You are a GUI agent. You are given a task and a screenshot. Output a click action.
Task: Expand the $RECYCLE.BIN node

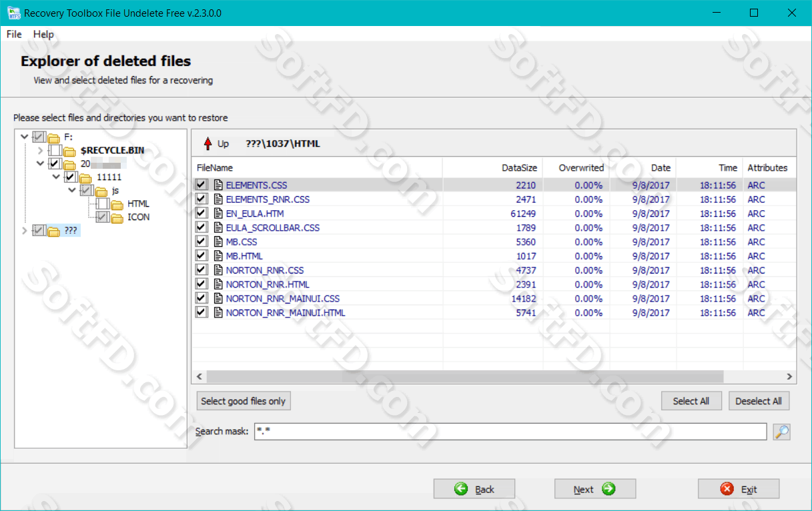click(41, 151)
